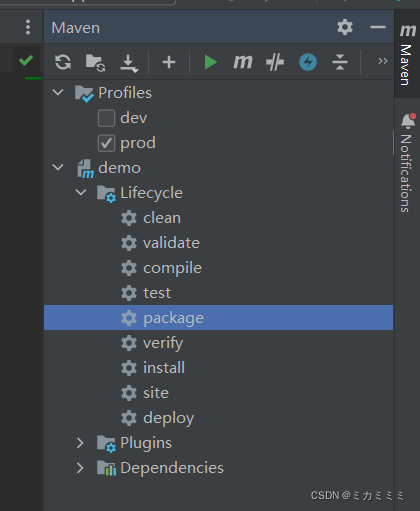Show more toolbar actions chevrons
Viewport: 420px width, 511px height.
click(x=383, y=61)
